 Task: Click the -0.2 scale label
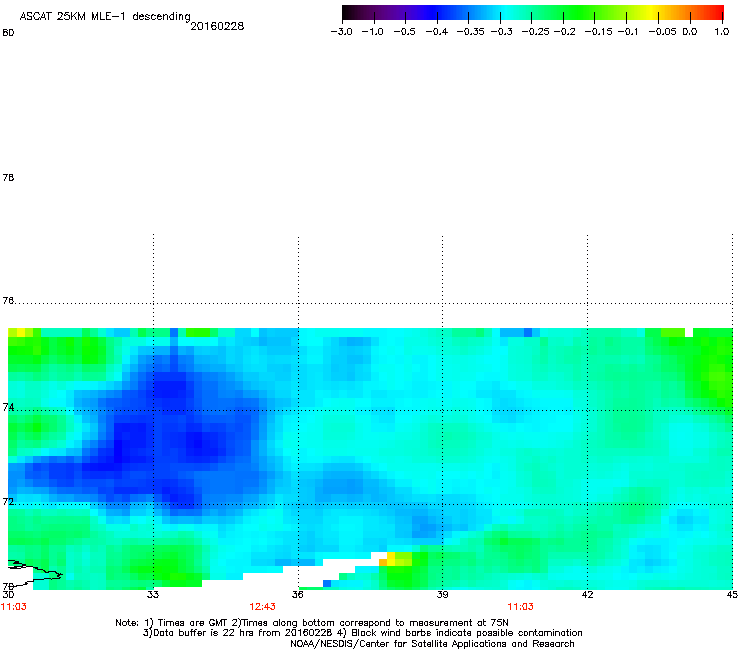[564, 32]
